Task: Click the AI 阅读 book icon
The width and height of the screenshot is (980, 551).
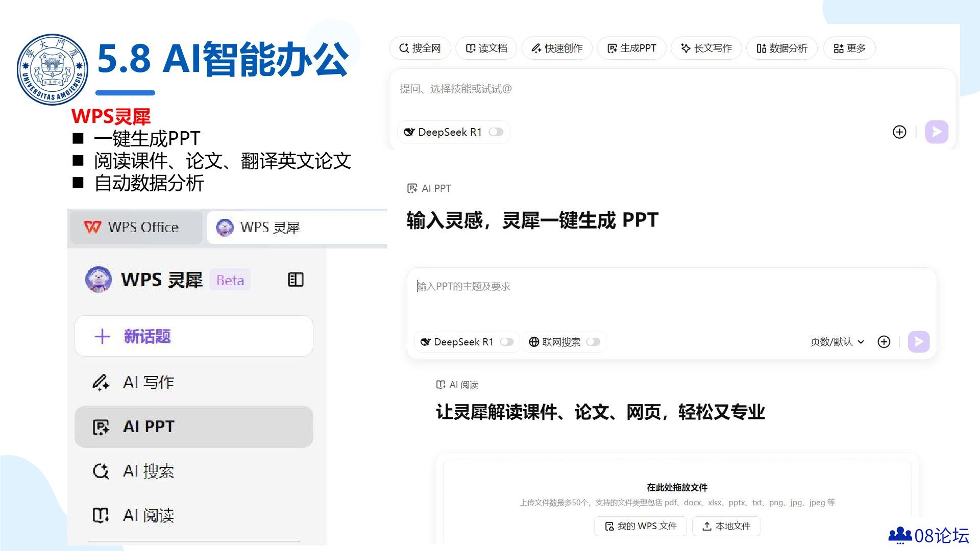Action: 101,516
